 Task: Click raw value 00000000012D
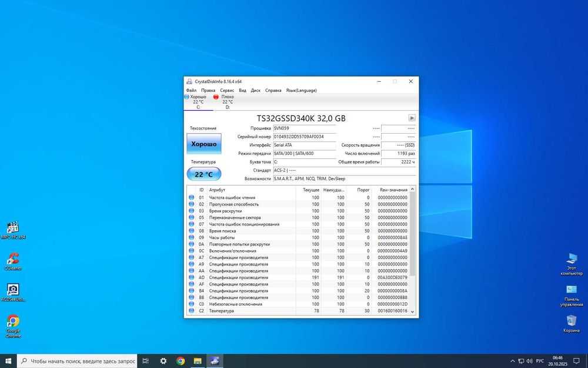[392, 304]
